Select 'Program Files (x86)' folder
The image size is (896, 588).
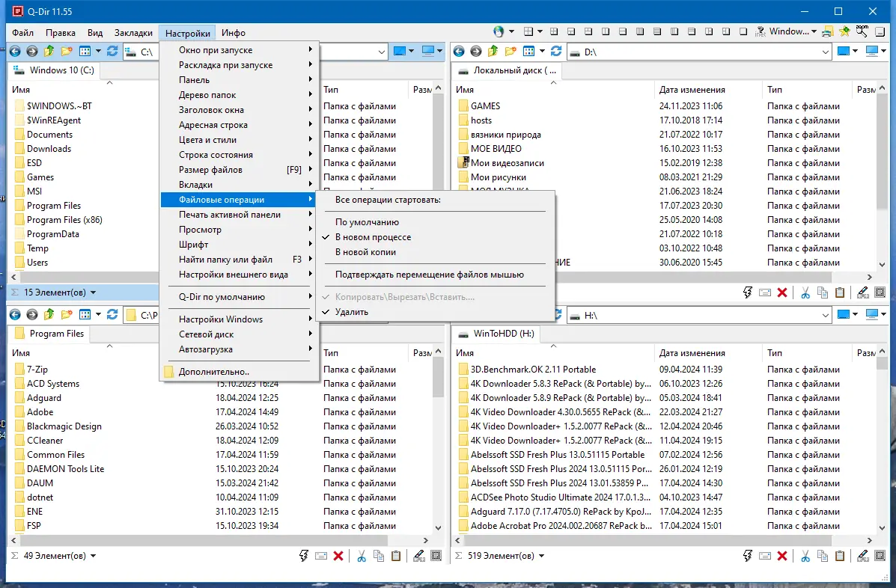pyautogui.click(x=64, y=220)
